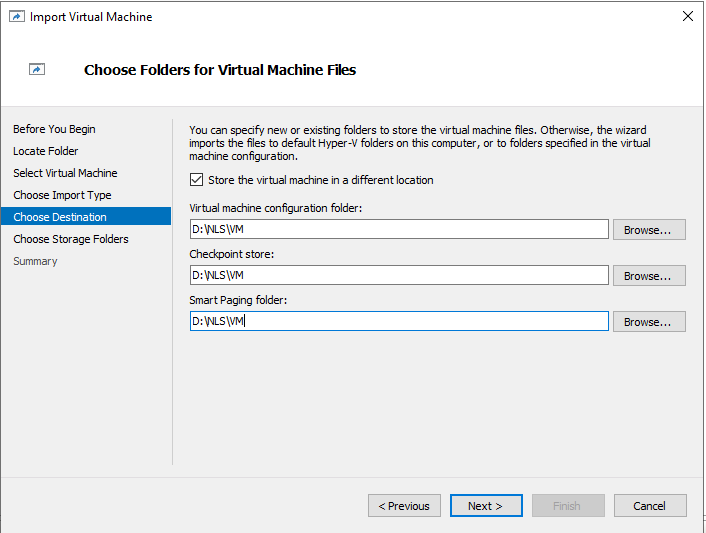The image size is (706, 533).
Task: Switch to the Choose Storage Folders step
Action: pyautogui.click(x=70, y=239)
